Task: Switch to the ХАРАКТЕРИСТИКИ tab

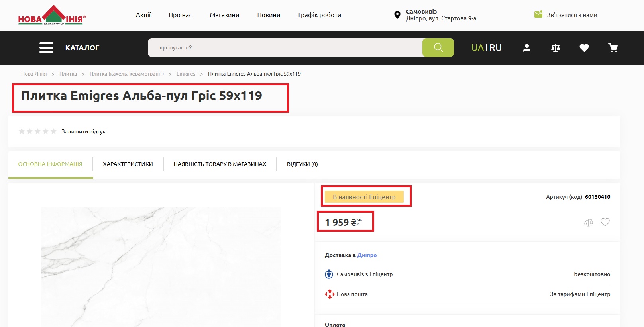Action: (x=128, y=164)
